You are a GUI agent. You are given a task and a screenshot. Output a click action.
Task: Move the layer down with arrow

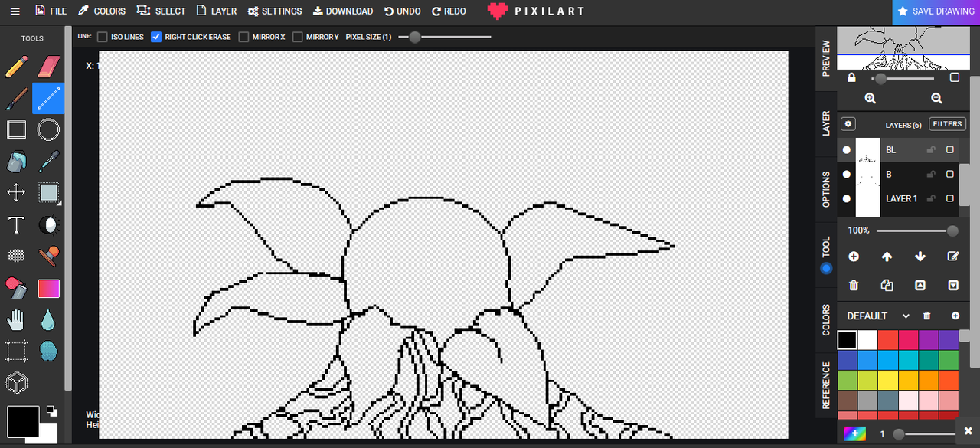(x=920, y=257)
